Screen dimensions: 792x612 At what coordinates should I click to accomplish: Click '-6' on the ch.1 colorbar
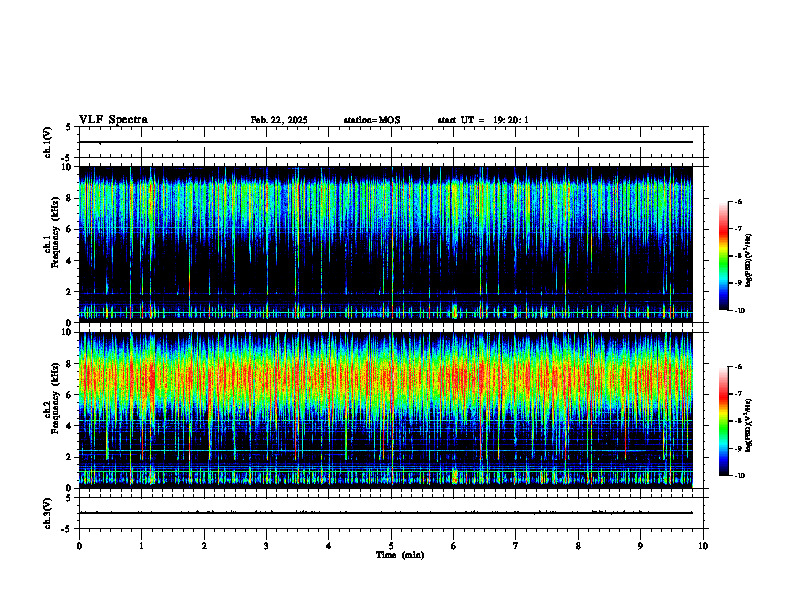(x=738, y=202)
